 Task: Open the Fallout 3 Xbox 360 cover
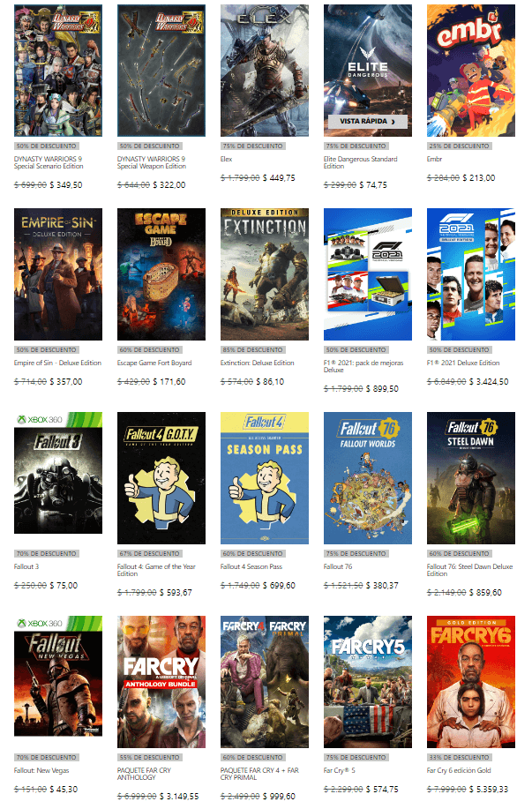click(x=58, y=473)
